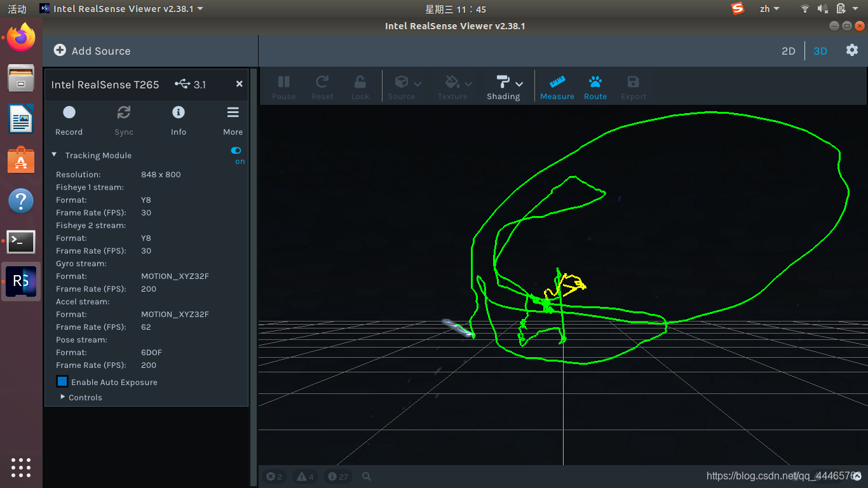Toggle the Measure ruler tool
The image size is (868, 488).
click(557, 81)
